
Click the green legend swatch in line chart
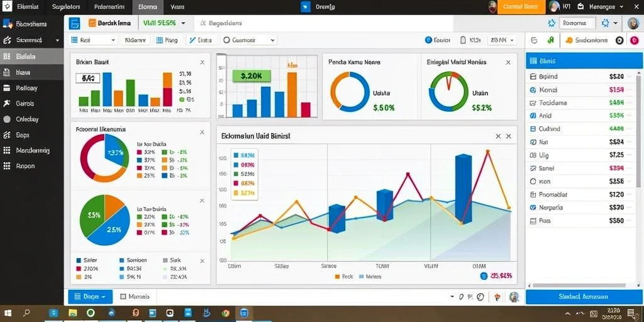click(236, 174)
